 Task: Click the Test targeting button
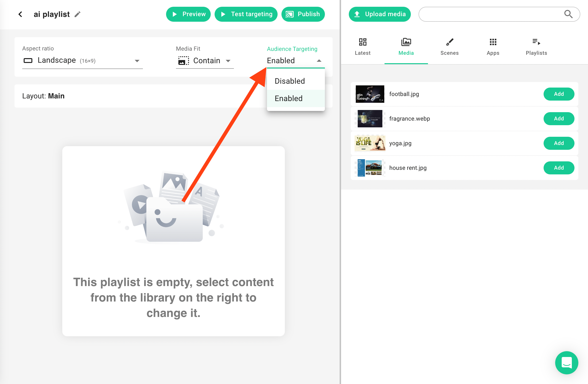(246, 14)
